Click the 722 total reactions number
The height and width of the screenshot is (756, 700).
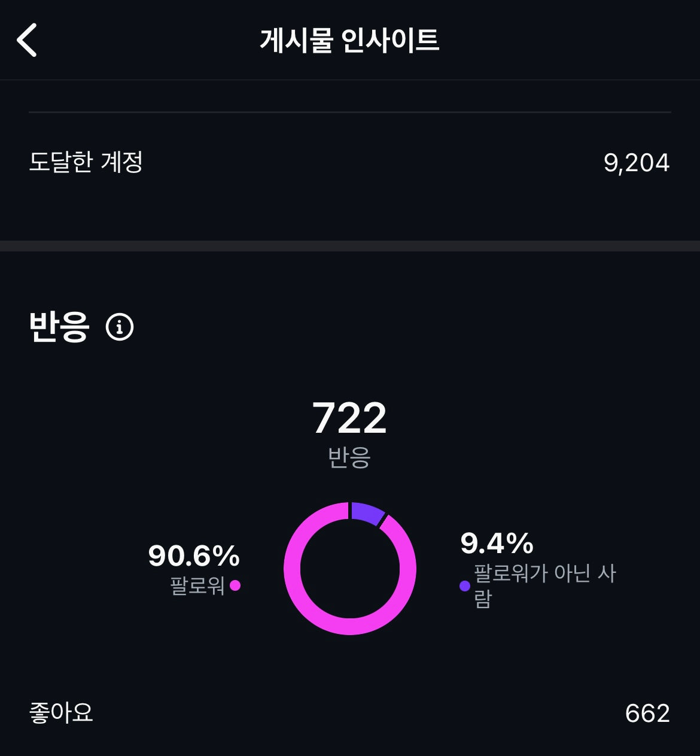349,418
